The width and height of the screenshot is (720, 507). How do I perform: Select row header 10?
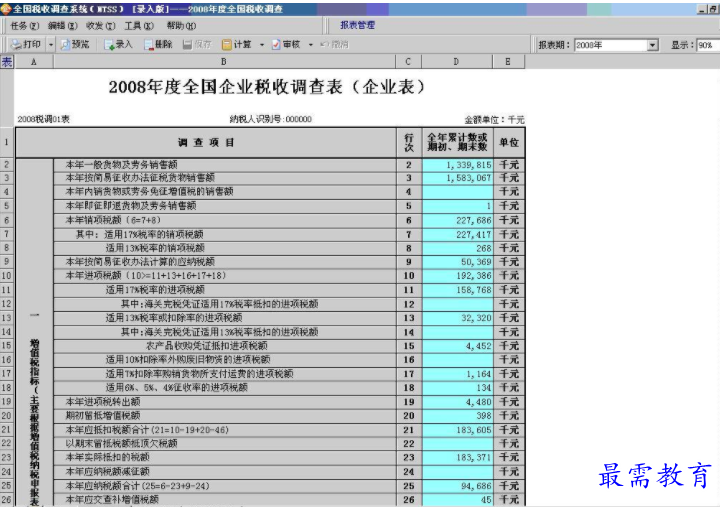[x=7, y=276]
